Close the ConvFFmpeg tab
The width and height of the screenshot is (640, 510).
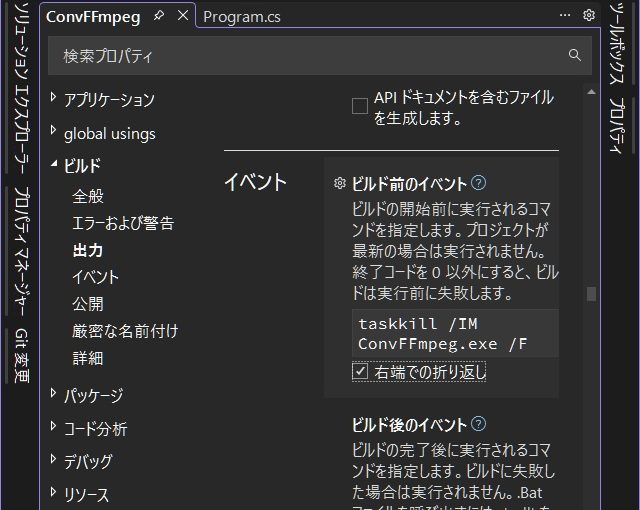coord(183,16)
